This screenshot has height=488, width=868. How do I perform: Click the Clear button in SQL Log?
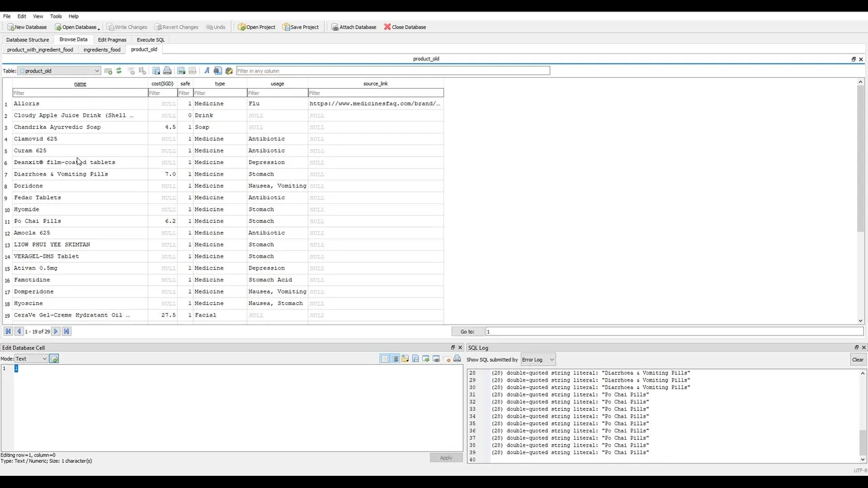pos(858,359)
